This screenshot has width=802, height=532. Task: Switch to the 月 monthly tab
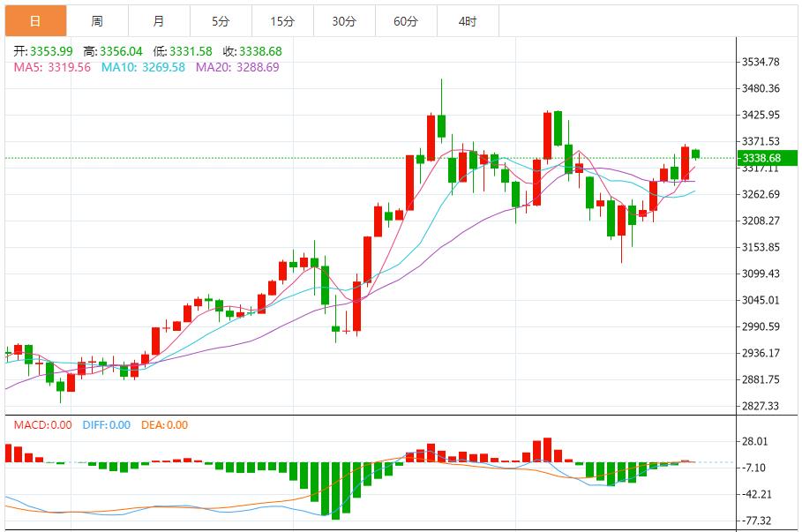tap(159, 21)
